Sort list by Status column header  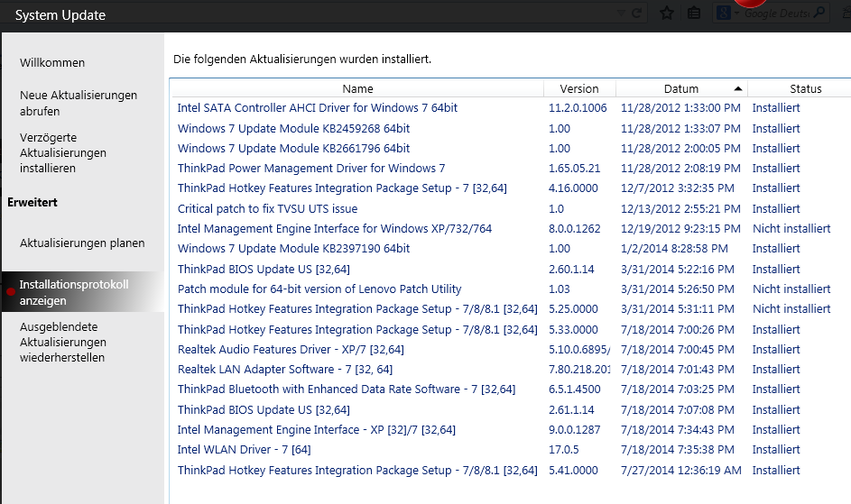(x=805, y=88)
